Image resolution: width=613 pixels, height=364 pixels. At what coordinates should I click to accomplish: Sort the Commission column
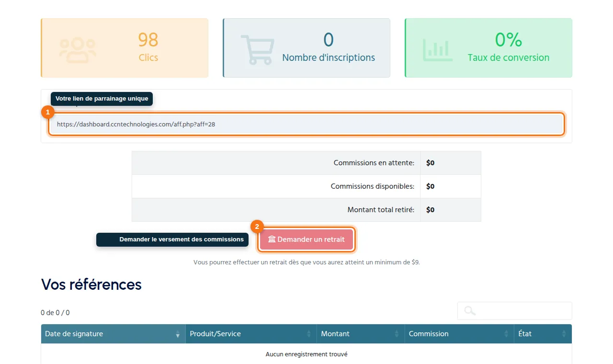[x=459, y=334]
